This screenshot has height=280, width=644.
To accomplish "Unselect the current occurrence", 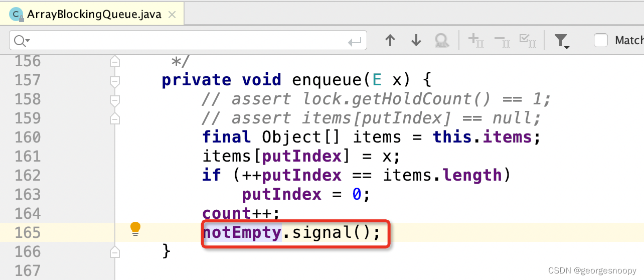I will click(x=502, y=40).
